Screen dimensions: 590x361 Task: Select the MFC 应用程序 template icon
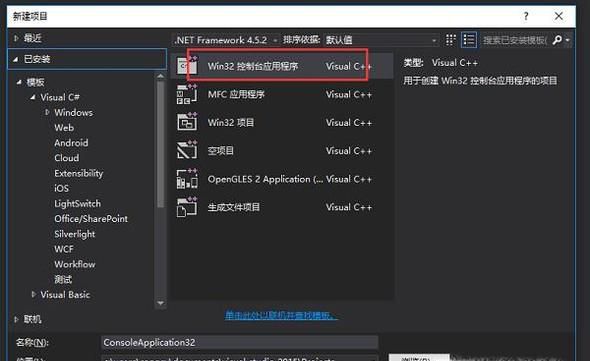coord(187,94)
